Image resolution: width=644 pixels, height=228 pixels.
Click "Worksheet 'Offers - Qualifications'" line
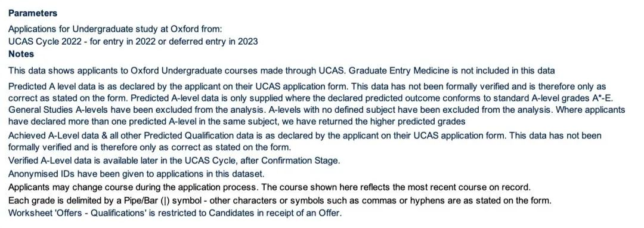click(x=175, y=214)
